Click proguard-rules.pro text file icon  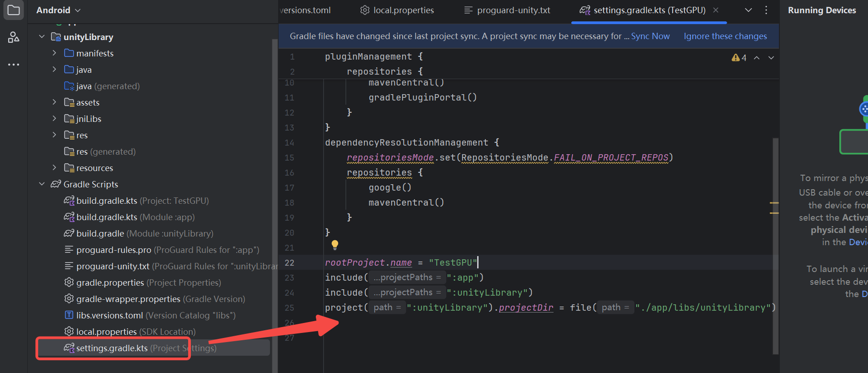click(69, 249)
